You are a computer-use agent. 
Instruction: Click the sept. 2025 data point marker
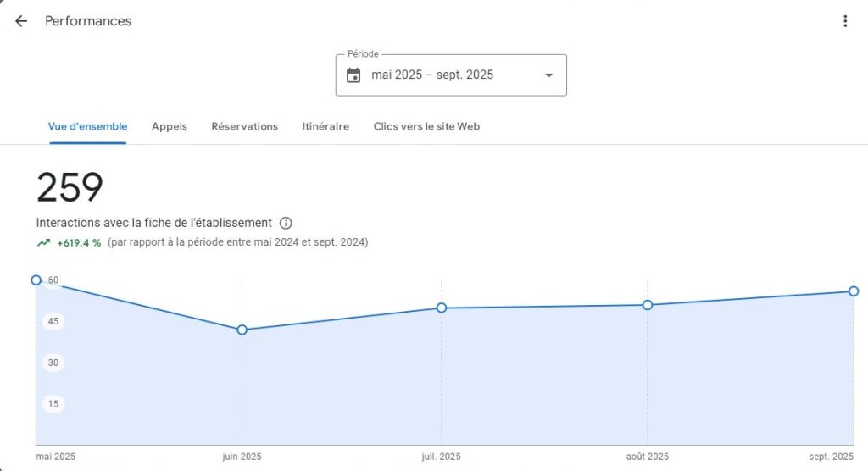tap(853, 291)
